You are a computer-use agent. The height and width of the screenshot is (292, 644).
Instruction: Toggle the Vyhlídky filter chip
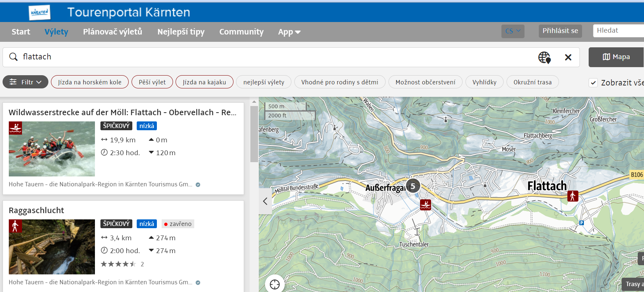point(485,82)
